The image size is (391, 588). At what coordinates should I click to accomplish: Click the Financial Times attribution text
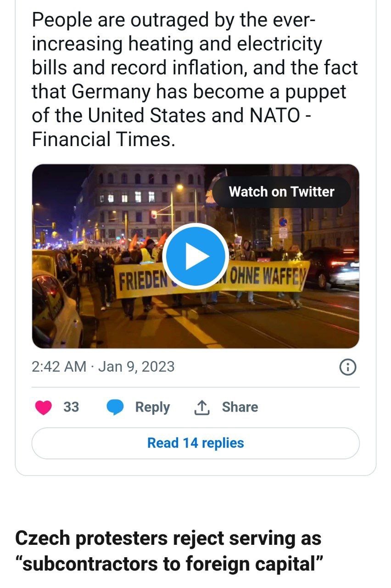tap(103, 138)
